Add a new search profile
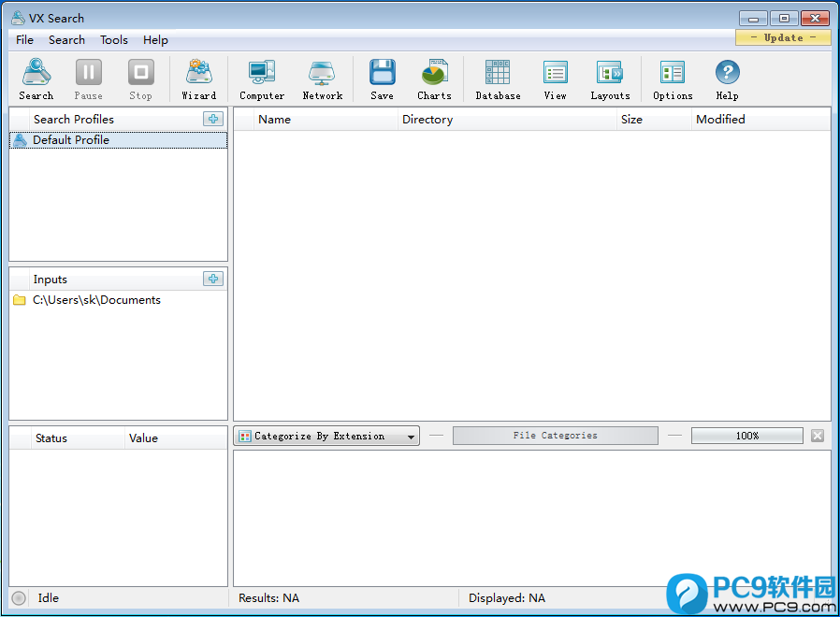The image size is (840, 617). [213, 119]
